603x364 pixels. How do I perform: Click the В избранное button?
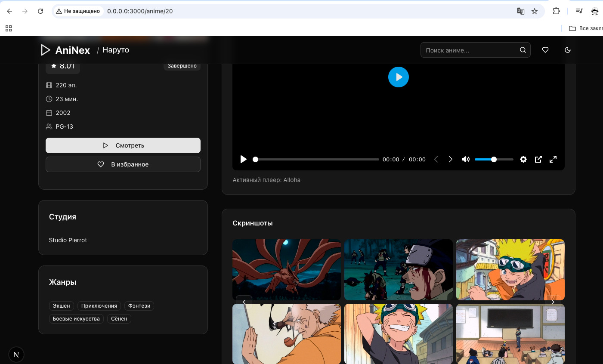[123, 164]
